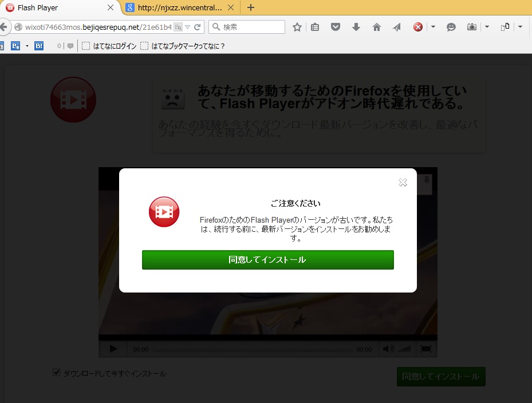Expand the address bar history dropdown

pyautogui.click(x=188, y=27)
